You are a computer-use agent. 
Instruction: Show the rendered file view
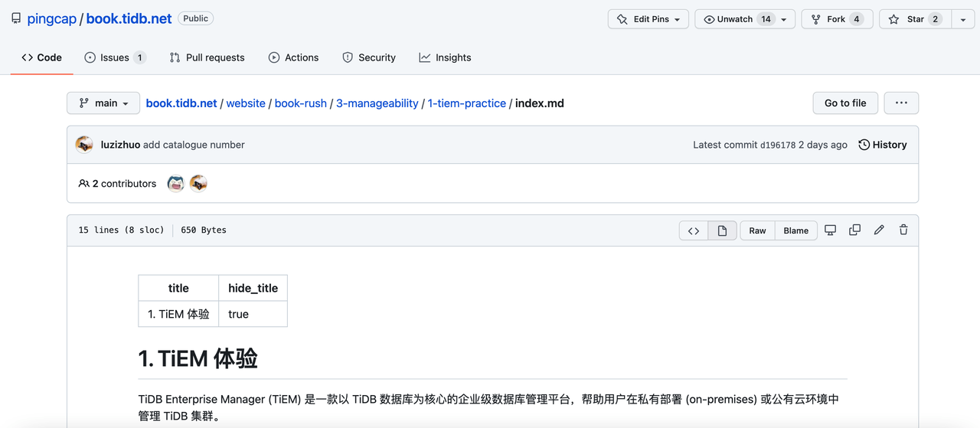coord(722,230)
